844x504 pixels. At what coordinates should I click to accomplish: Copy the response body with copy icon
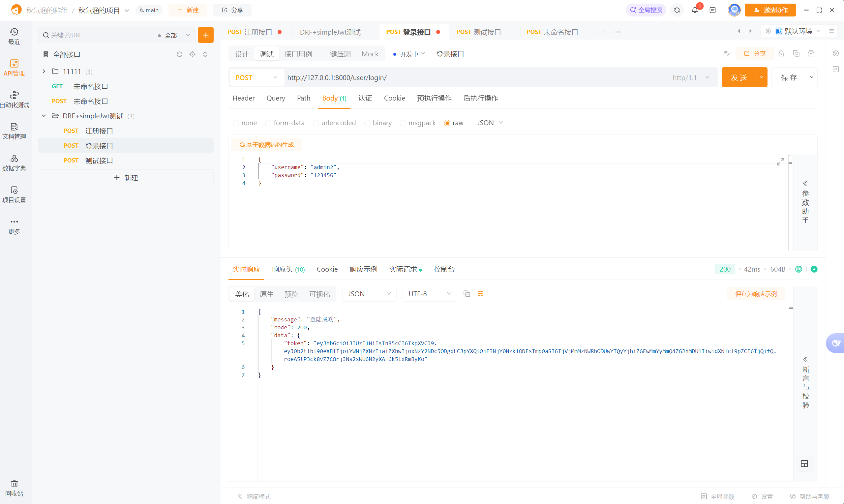click(x=467, y=294)
